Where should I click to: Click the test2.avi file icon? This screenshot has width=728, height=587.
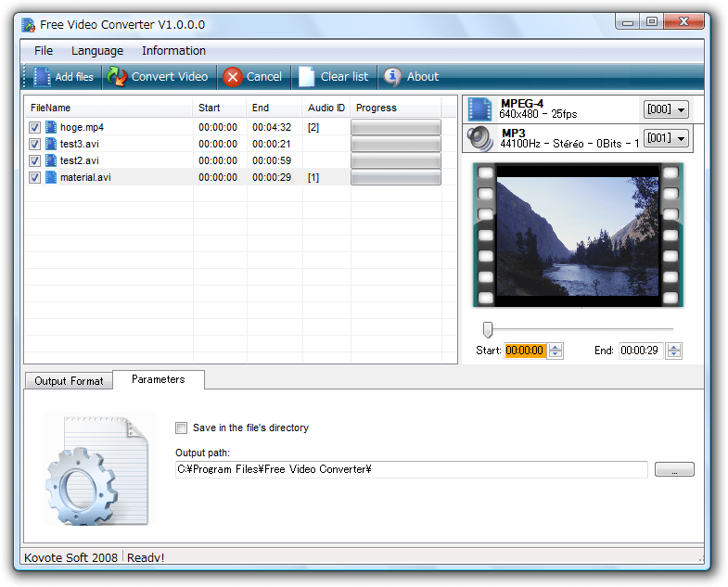(x=51, y=160)
